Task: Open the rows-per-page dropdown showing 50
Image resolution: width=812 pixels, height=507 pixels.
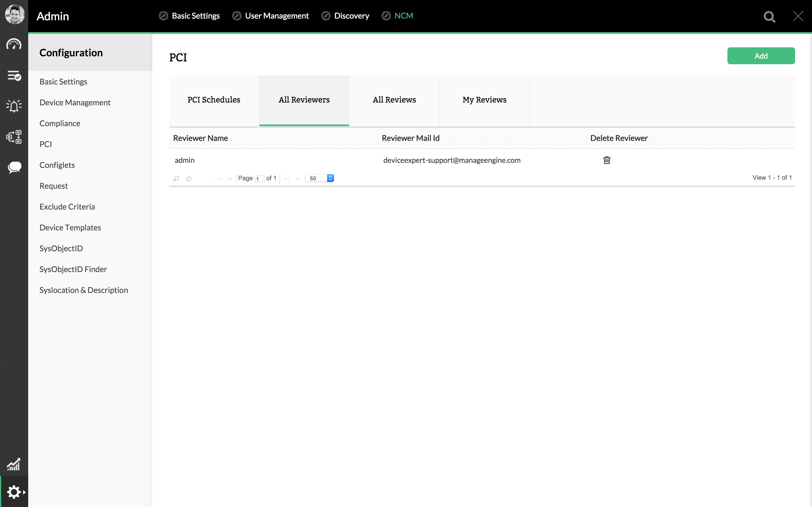Action: (x=319, y=178)
